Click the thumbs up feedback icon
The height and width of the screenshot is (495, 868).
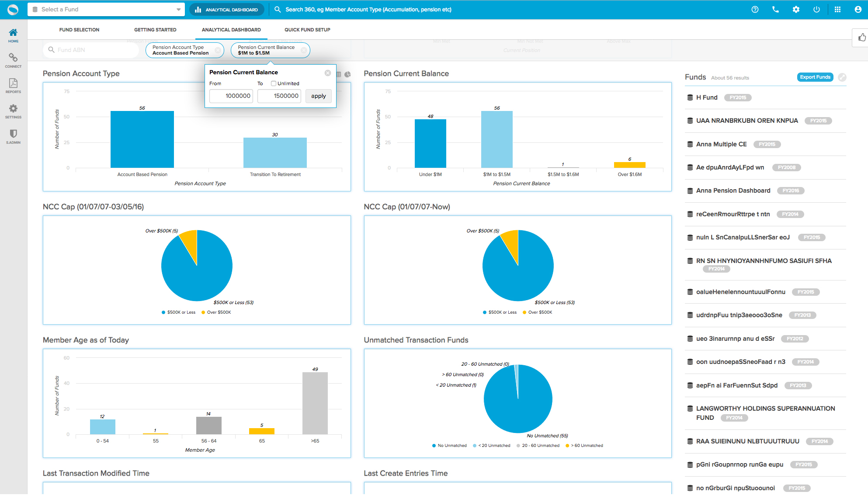click(x=861, y=38)
